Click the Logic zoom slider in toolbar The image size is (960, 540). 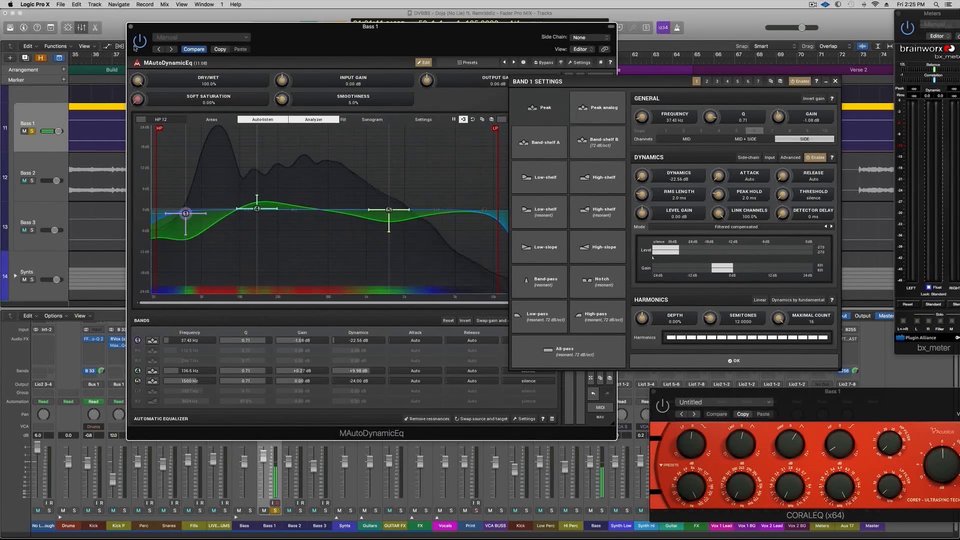[792, 28]
